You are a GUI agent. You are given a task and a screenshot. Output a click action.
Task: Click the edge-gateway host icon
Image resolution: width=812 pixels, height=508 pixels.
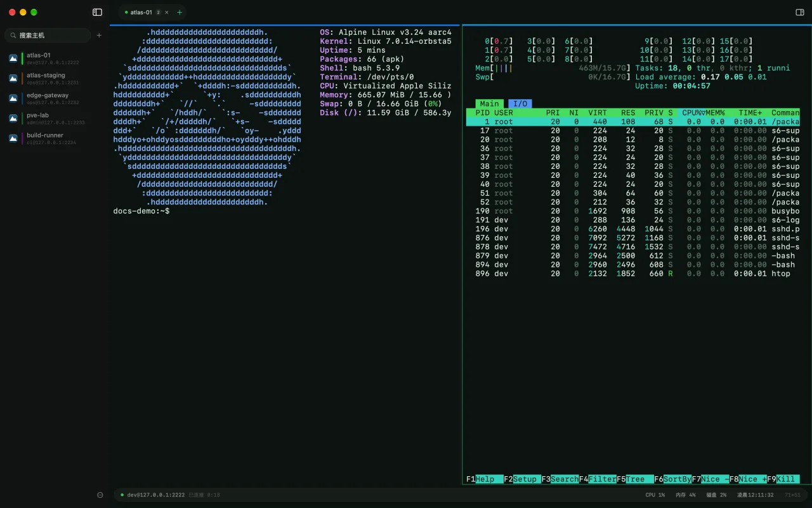tap(13, 98)
